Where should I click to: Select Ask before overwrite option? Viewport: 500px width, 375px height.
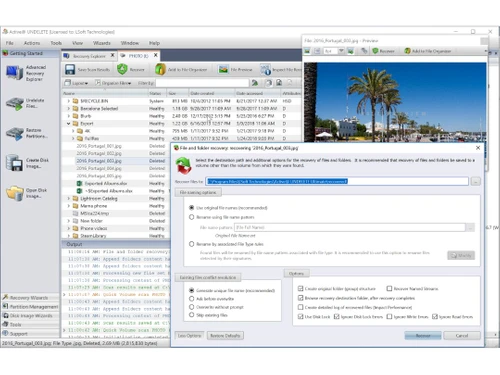[x=192, y=299]
